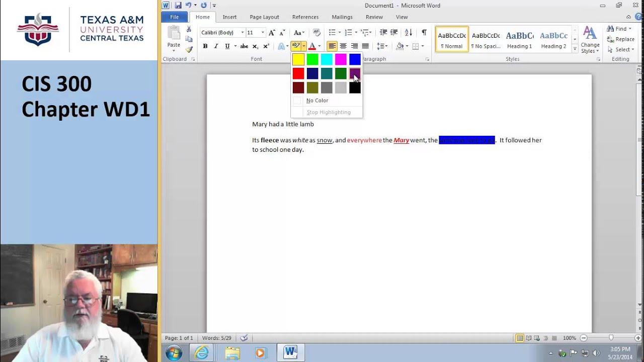Grow font size
Image resolution: width=644 pixels, height=362 pixels.
(x=272, y=33)
